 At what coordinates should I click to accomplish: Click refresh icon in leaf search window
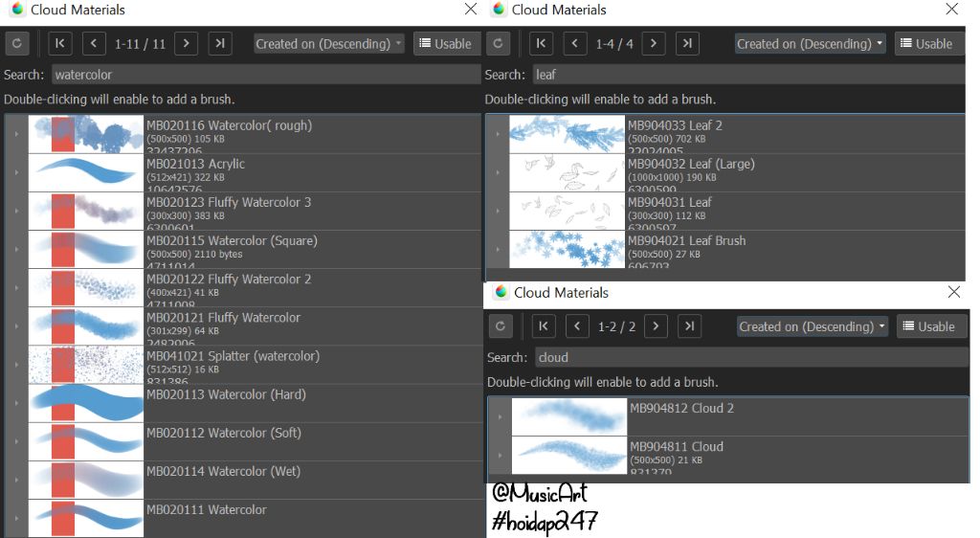498,44
